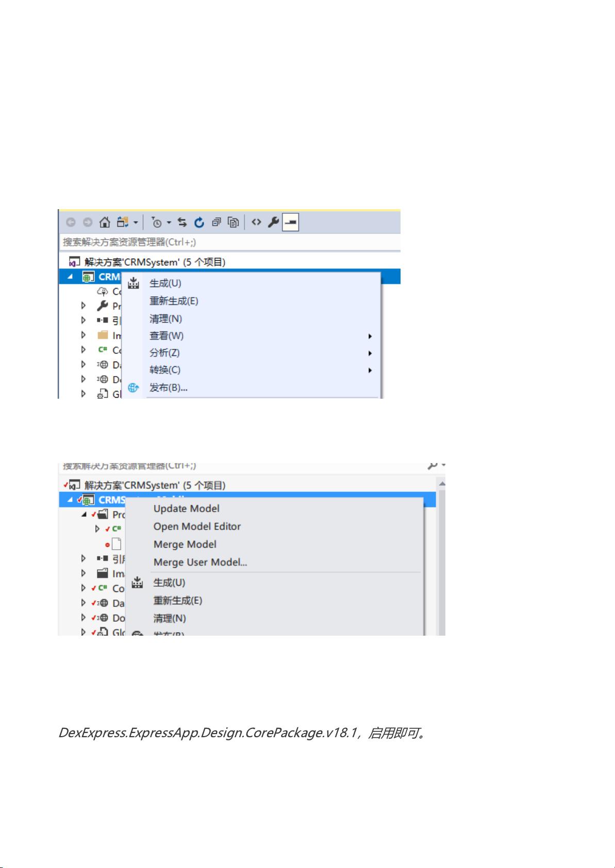Expand the C# file node in first screenshot
Screen dimensions: 615x868
pyautogui.click(x=84, y=350)
